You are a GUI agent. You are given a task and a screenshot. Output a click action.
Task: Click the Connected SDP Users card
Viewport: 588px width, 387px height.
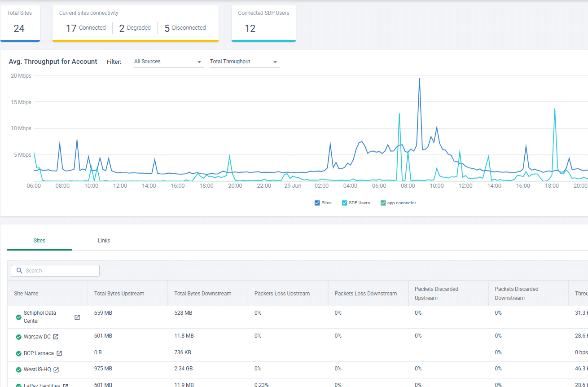(x=263, y=23)
